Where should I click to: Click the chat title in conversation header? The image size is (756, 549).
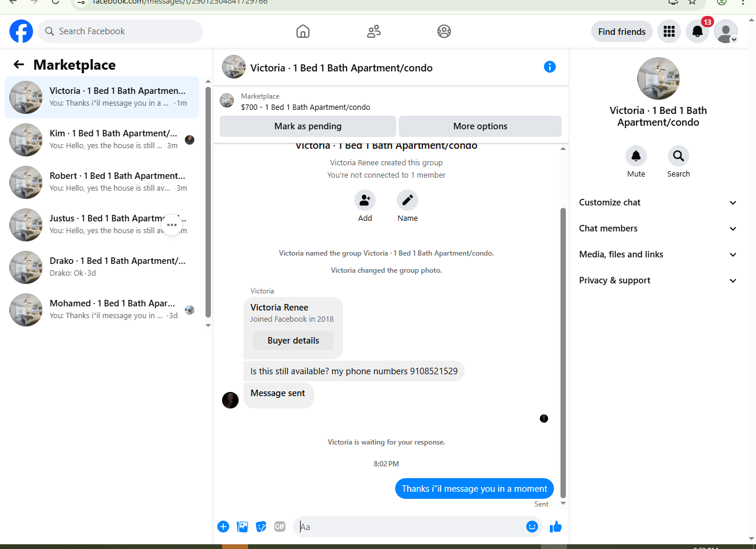(341, 68)
